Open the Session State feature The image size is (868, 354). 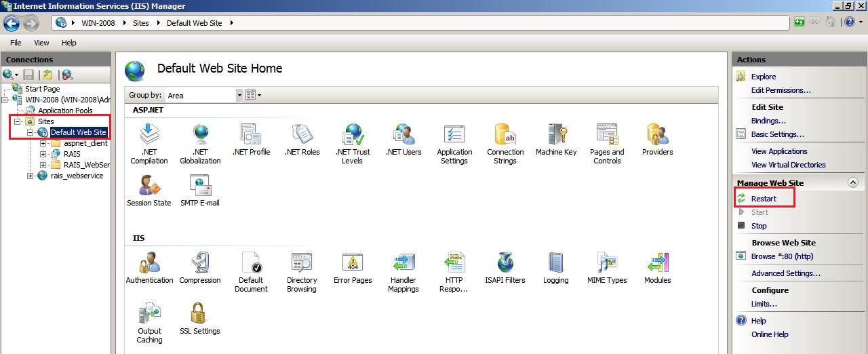[x=149, y=191]
